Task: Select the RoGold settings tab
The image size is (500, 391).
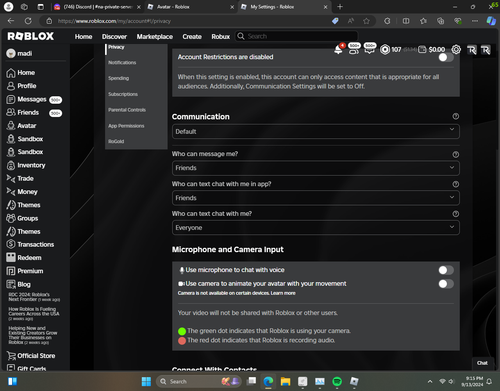Action: tap(116, 141)
